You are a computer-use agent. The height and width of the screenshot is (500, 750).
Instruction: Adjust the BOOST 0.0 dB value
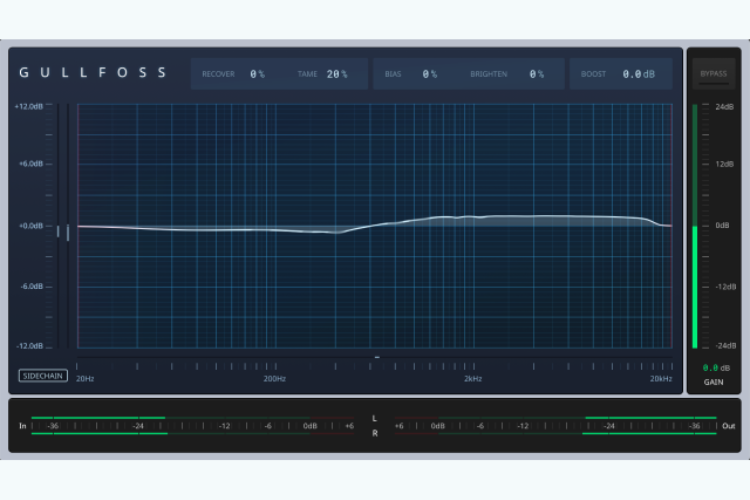point(639,74)
